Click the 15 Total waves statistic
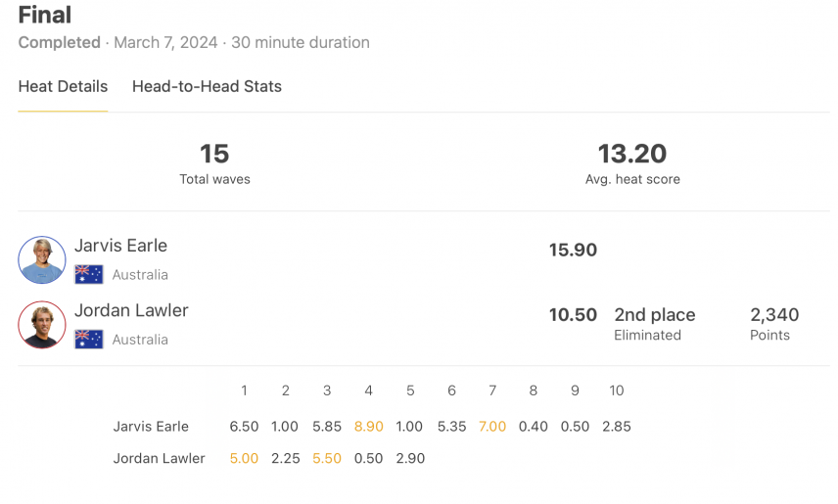 pyautogui.click(x=214, y=163)
